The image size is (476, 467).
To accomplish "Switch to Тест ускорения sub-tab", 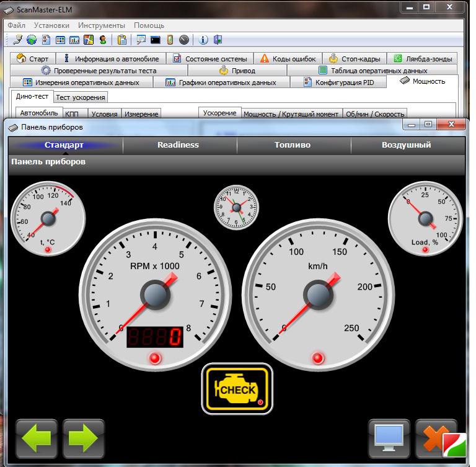I will click(81, 97).
